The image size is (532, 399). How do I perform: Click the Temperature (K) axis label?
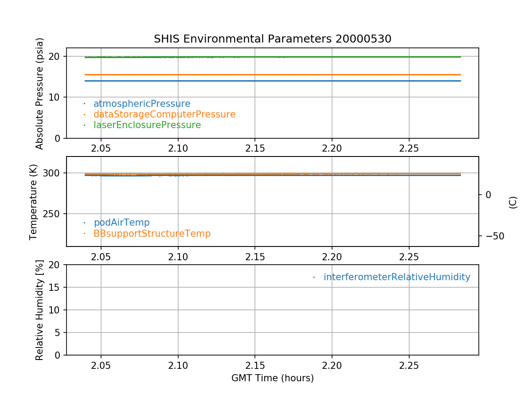(x=34, y=202)
